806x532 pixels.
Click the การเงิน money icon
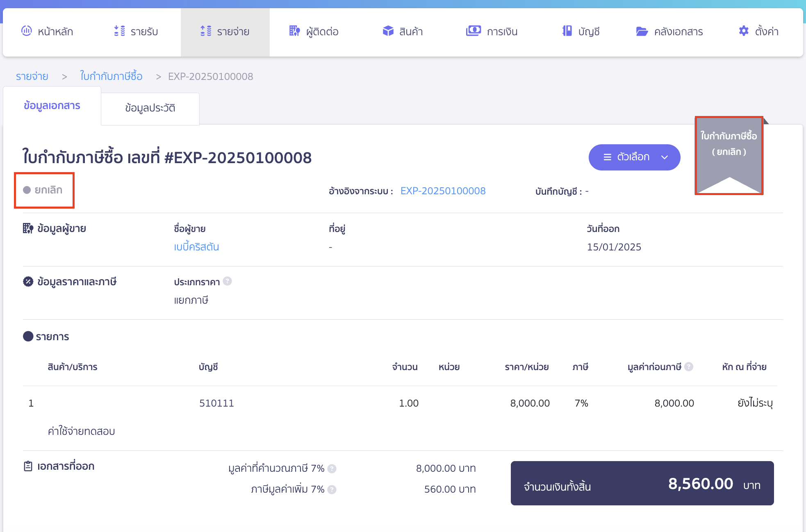pyautogui.click(x=473, y=31)
